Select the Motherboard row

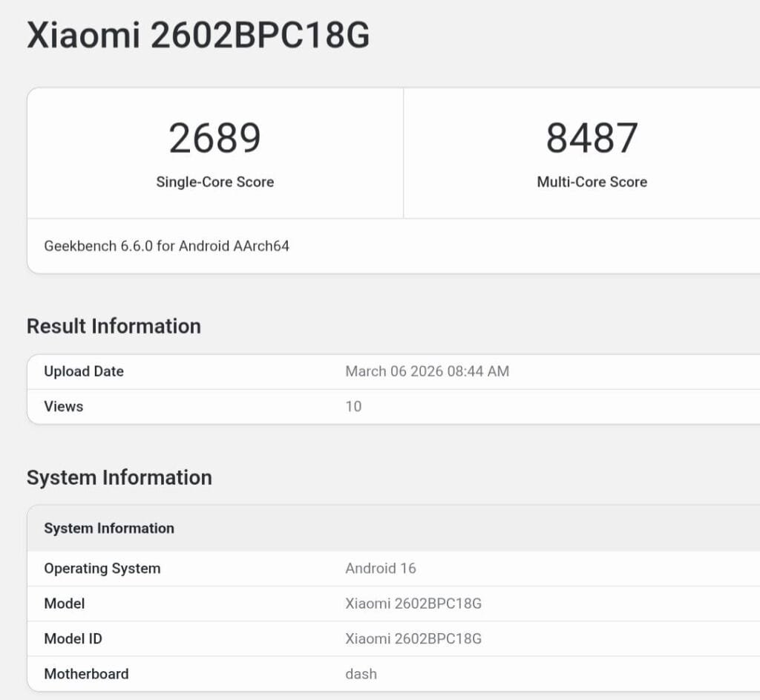[86, 673]
